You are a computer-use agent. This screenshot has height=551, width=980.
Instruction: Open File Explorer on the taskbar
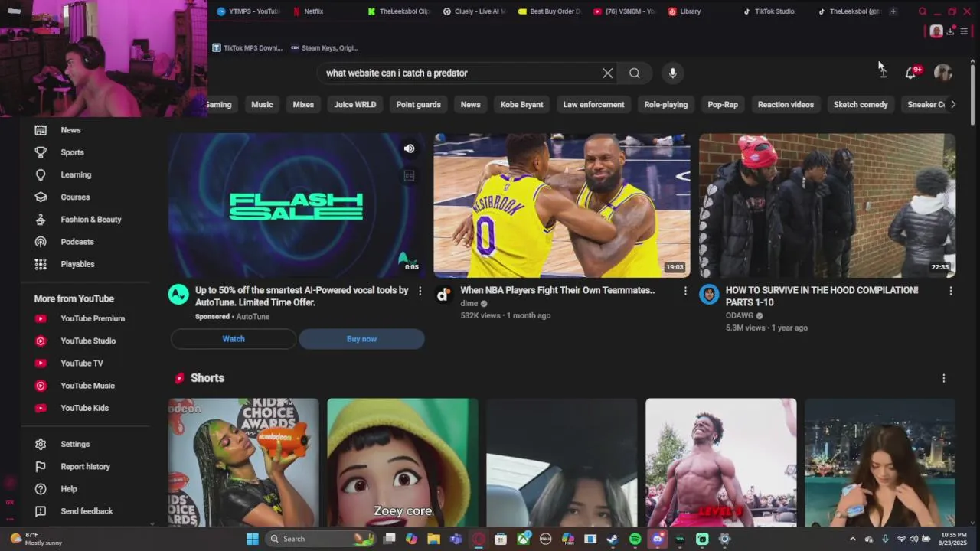pos(433,539)
